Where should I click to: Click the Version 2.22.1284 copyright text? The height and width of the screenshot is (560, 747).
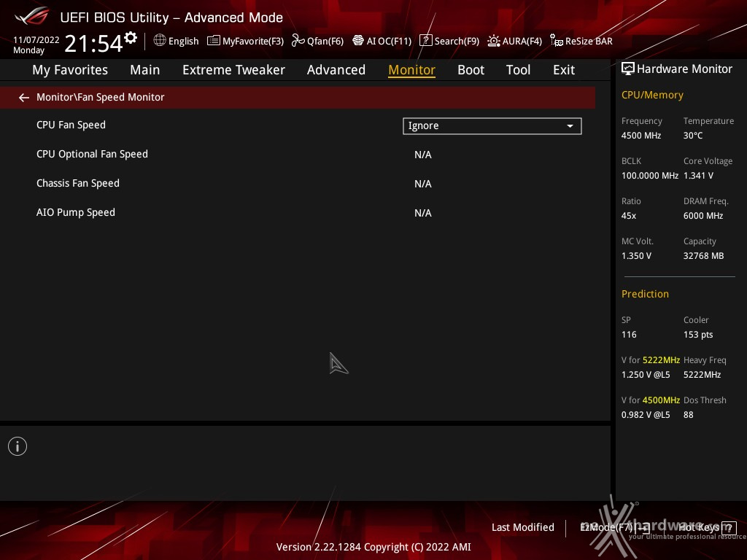373,547
